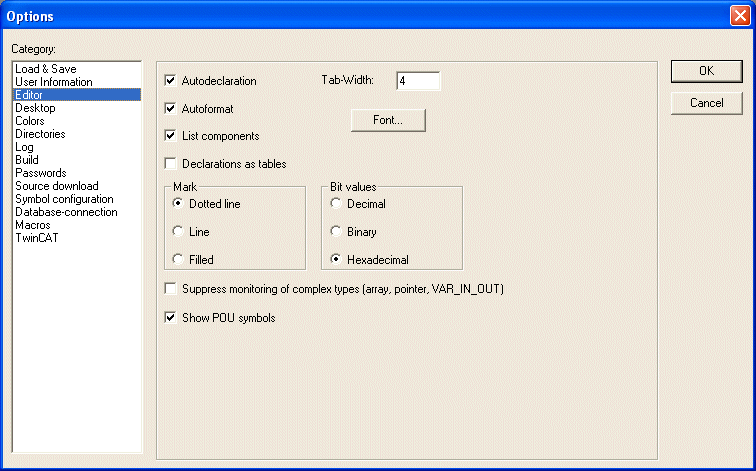This screenshot has width=756, height=471.
Task: Select the Load & Save category
Action: (x=77, y=69)
